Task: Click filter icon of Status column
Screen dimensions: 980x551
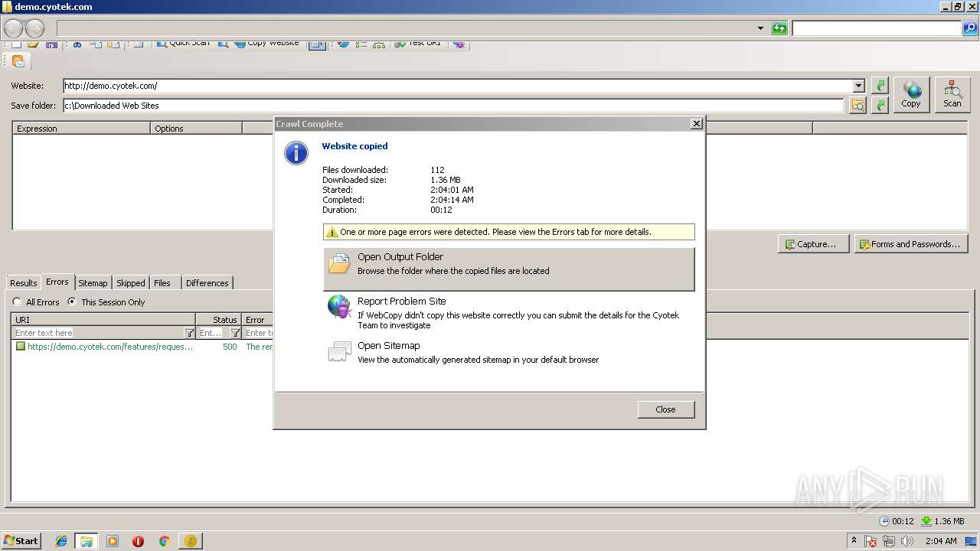Action: click(235, 333)
